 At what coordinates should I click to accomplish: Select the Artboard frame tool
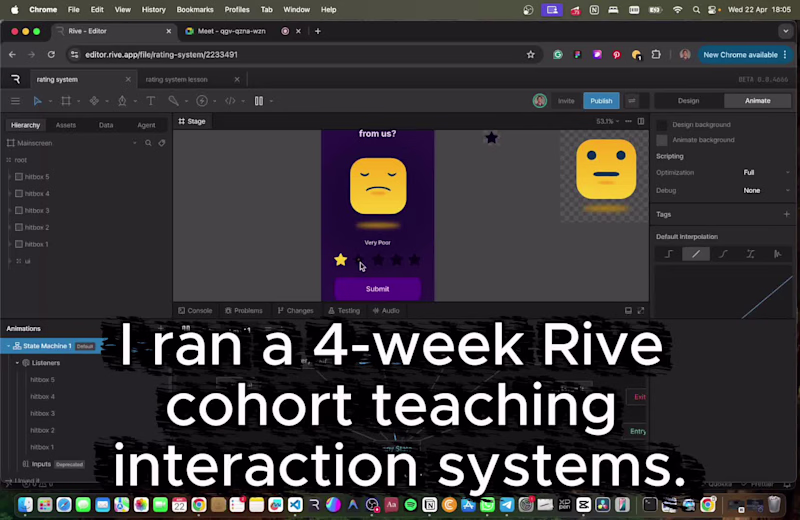click(x=66, y=101)
